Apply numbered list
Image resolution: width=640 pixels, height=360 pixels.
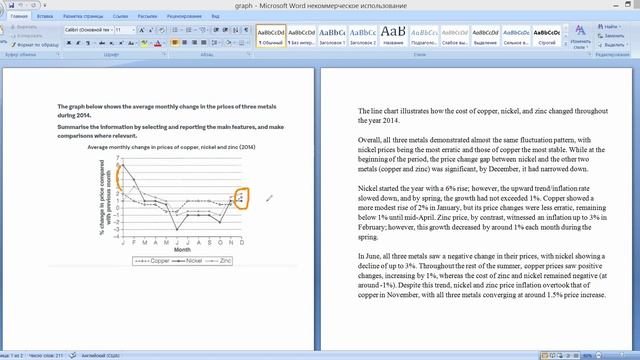point(189,30)
